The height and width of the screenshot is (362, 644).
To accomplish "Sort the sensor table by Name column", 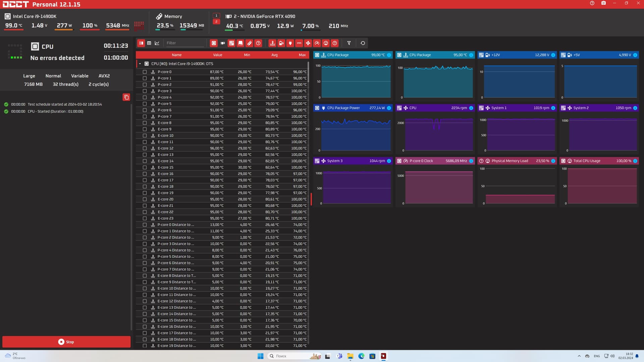I will [x=177, y=55].
